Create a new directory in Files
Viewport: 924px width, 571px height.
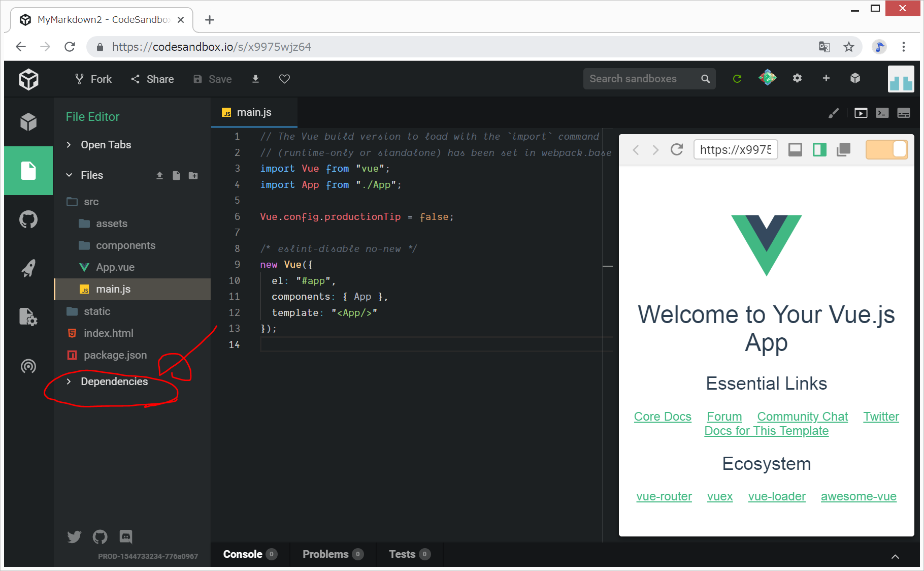point(193,175)
